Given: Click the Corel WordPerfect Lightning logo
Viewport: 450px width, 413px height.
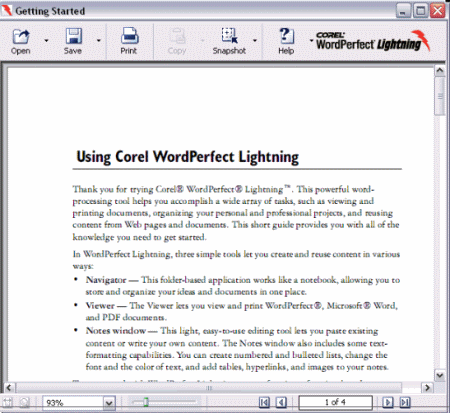Looking at the screenshot, I should (373, 41).
